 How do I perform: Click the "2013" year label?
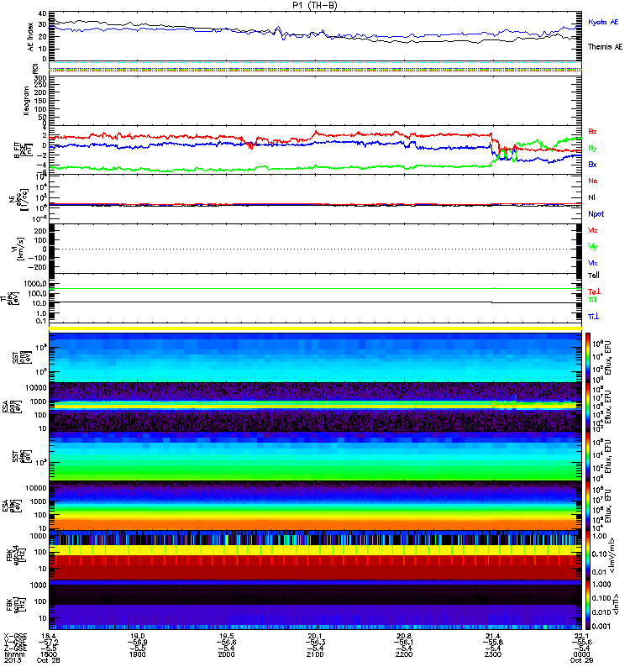12,660
